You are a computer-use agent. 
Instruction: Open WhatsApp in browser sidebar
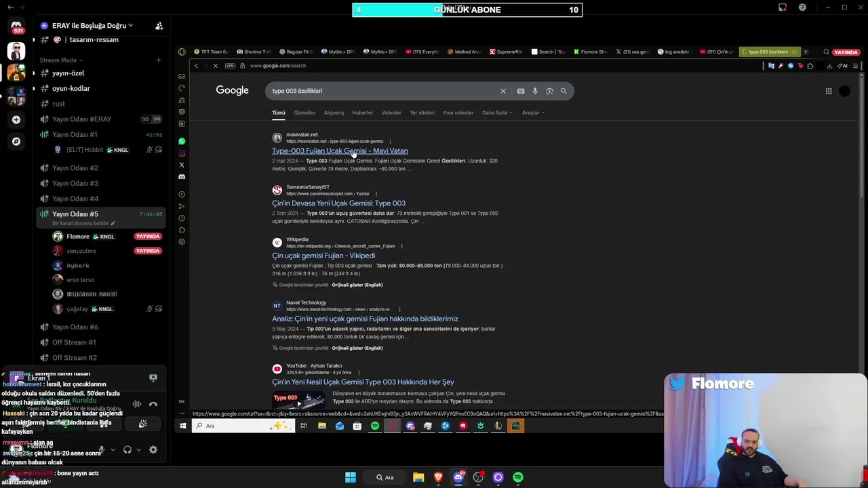coord(182,142)
